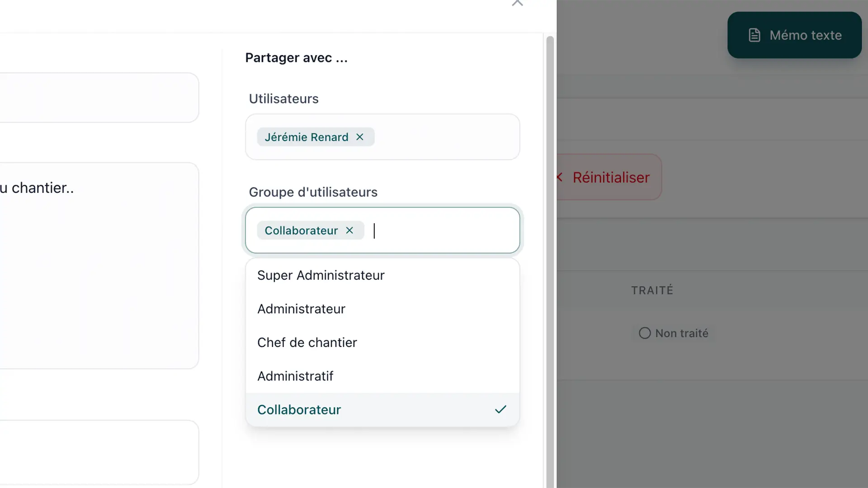Select the Administratif group option
The image size is (868, 488).
382,376
